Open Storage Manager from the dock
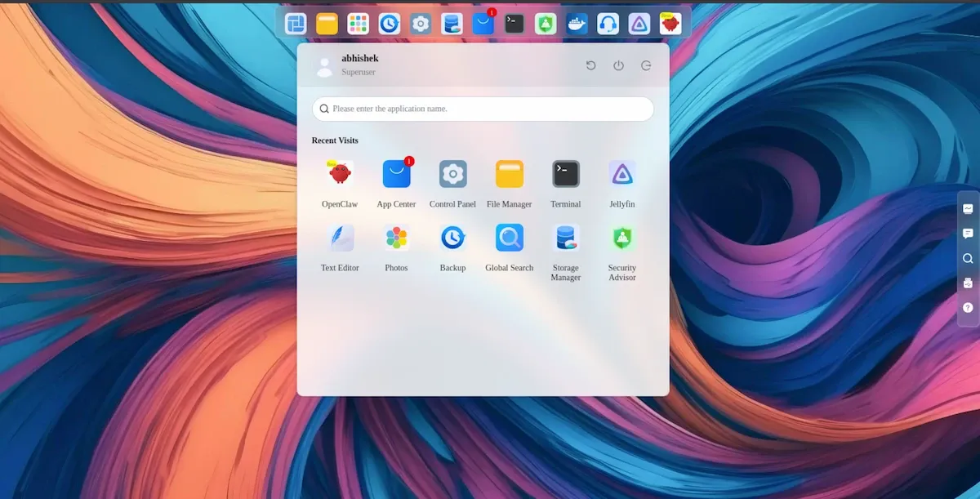980x499 pixels. pyautogui.click(x=452, y=24)
